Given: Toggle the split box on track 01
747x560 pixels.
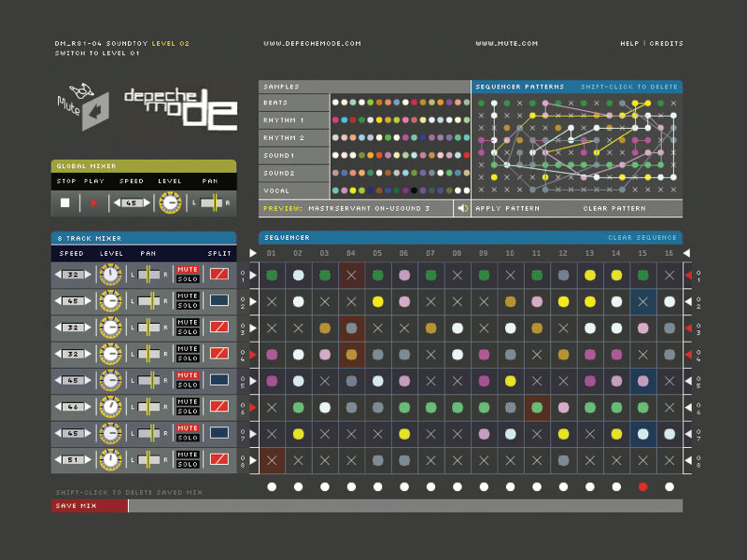Looking at the screenshot, I should pyautogui.click(x=219, y=273).
